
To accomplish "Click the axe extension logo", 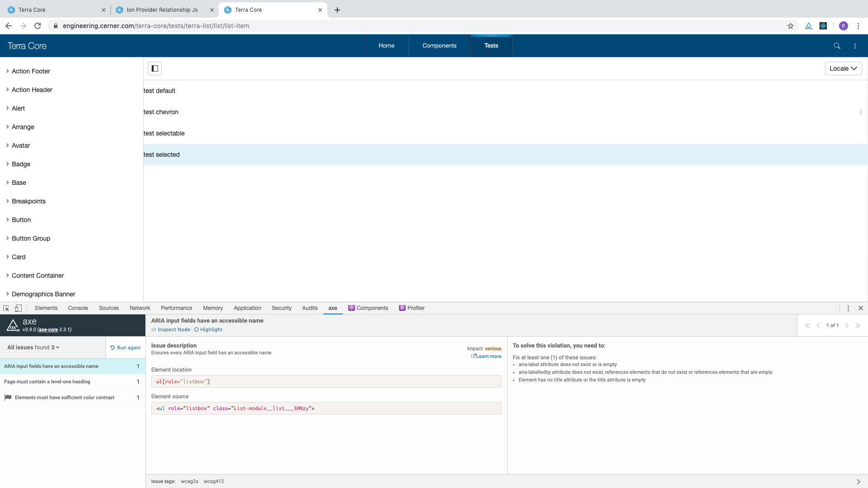I will point(12,325).
